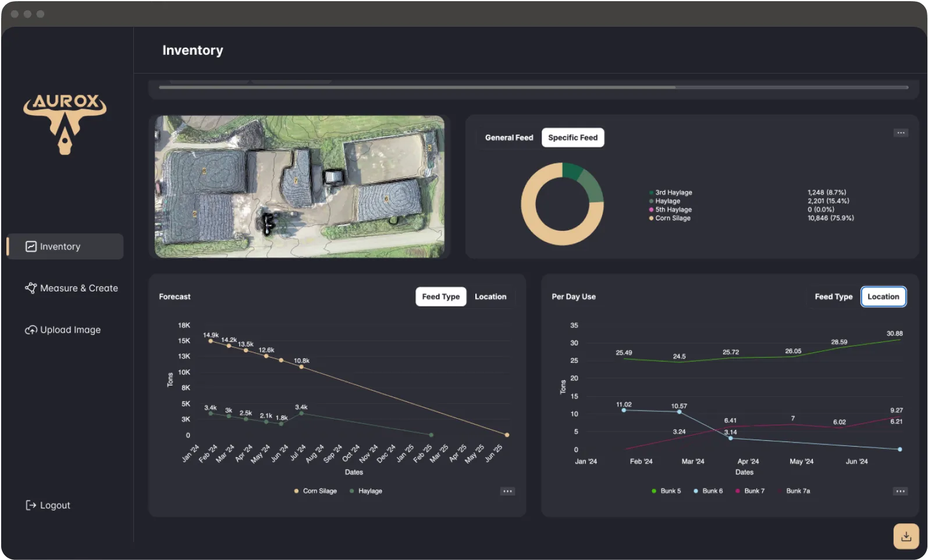Click the Haylage donut legend entry

pos(664,201)
